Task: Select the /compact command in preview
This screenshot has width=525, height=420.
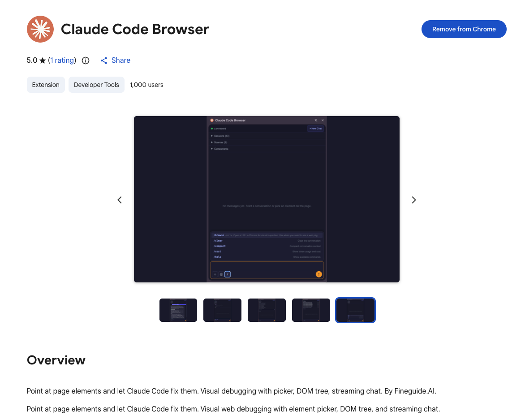Action: (x=267, y=246)
